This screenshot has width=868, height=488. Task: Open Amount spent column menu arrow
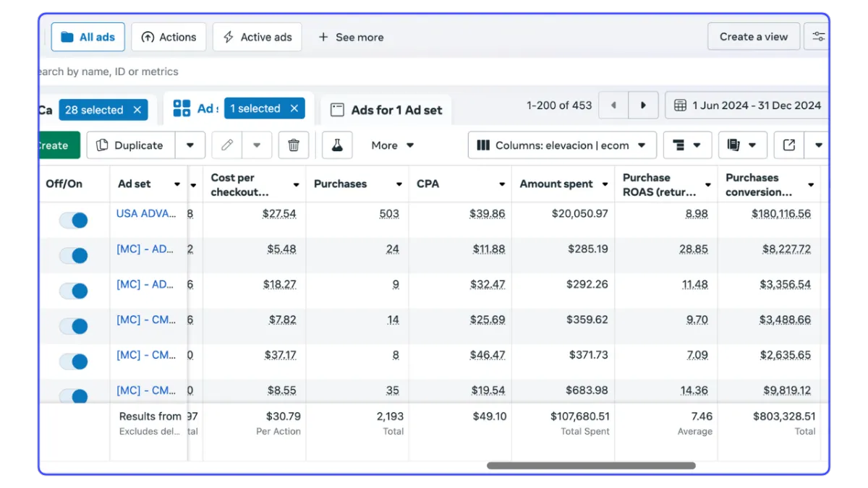605,184
